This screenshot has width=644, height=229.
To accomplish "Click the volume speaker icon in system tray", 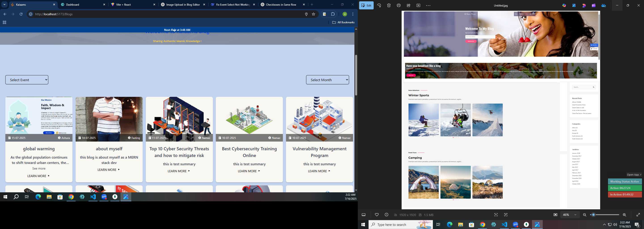I will tap(615, 225).
